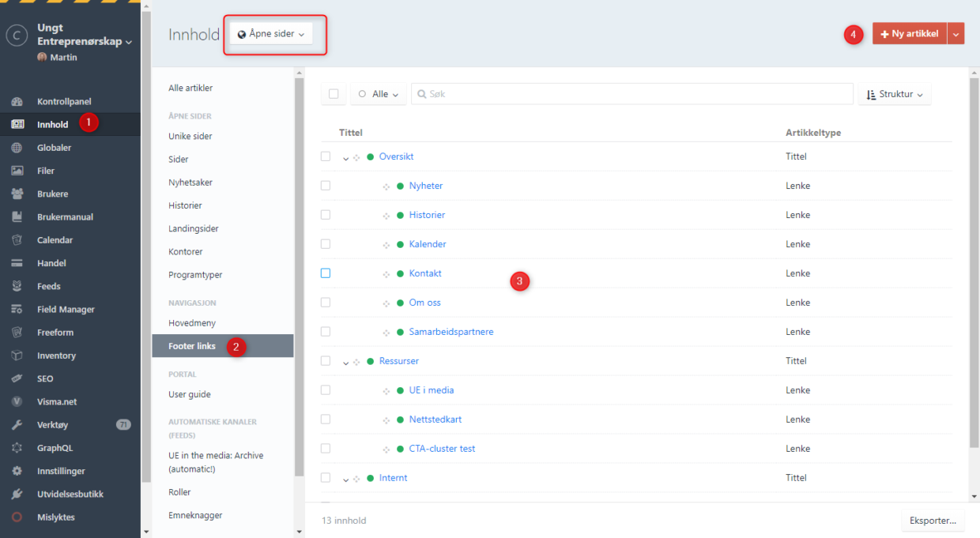Screen dimensions: 980x538
Task: Click the Handel credit card icon
Action: click(x=17, y=263)
